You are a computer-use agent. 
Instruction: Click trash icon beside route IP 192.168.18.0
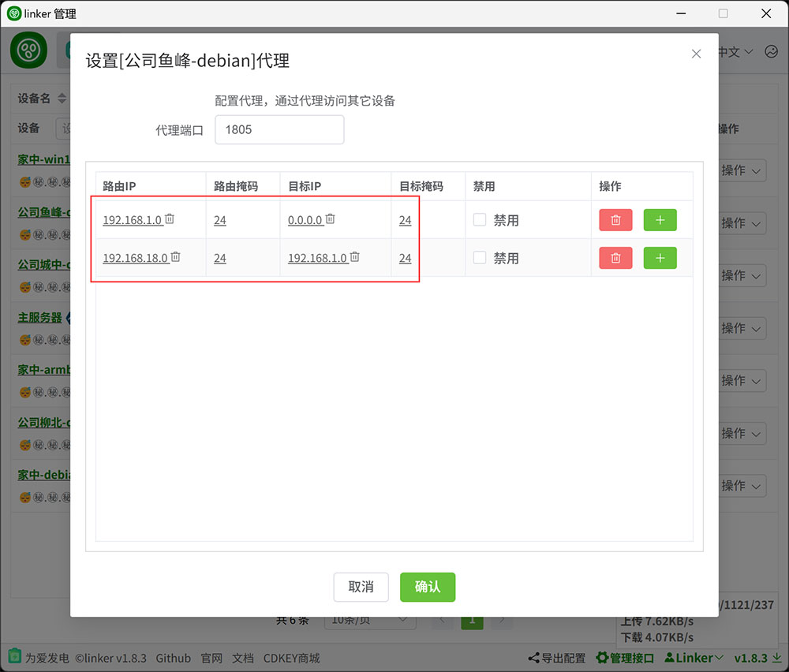tap(176, 257)
